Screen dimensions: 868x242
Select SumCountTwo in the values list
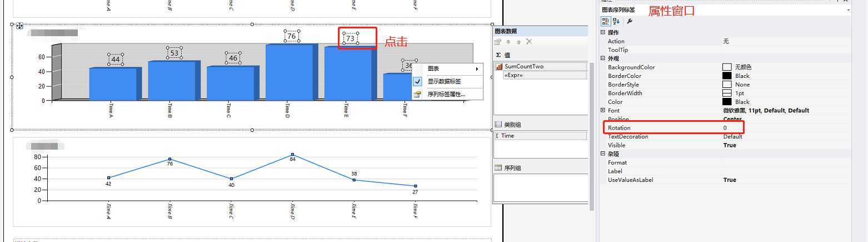[540, 66]
